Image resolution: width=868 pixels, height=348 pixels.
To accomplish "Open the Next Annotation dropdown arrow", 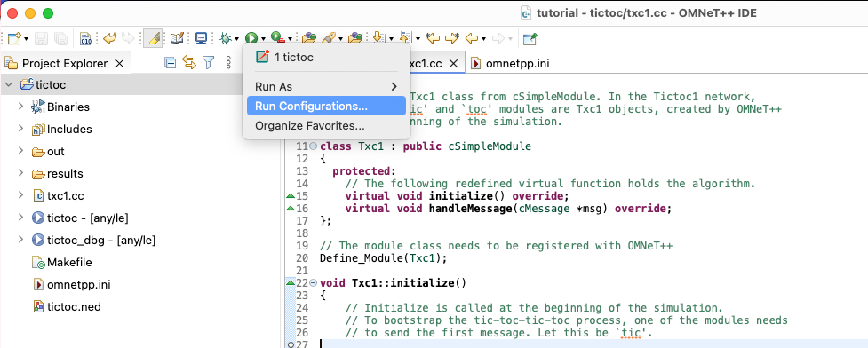I will click(x=391, y=39).
